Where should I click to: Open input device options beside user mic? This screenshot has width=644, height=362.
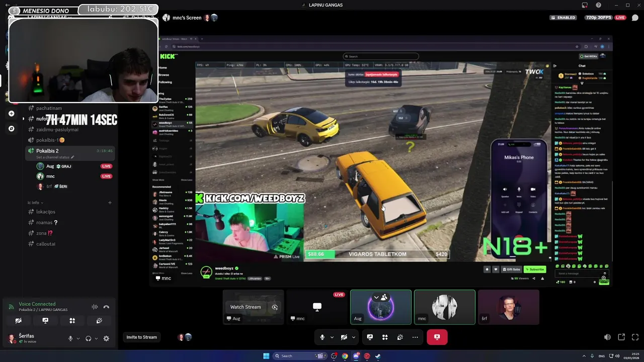78,338
